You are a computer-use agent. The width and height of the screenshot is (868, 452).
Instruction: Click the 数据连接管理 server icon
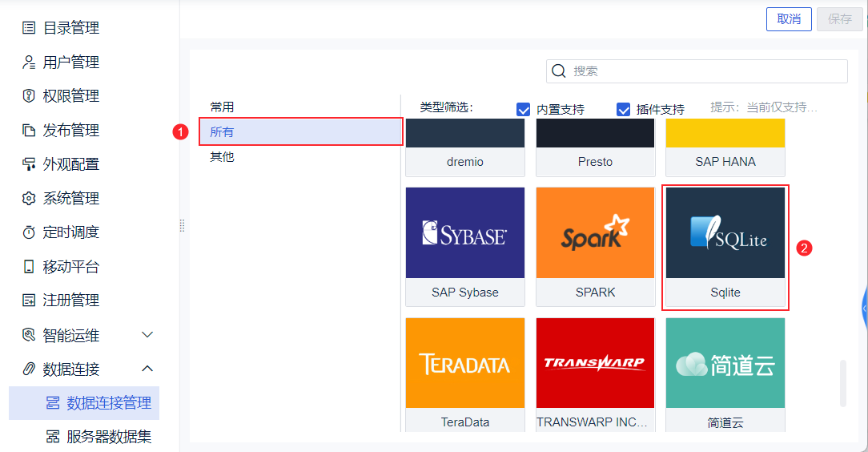[53, 402]
